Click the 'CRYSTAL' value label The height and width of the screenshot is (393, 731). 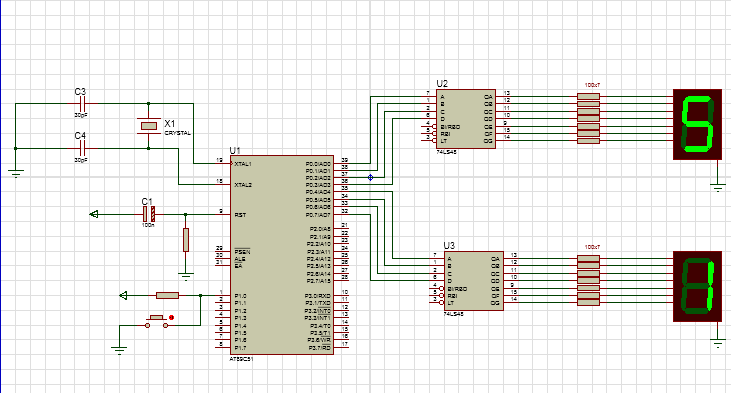point(178,133)
